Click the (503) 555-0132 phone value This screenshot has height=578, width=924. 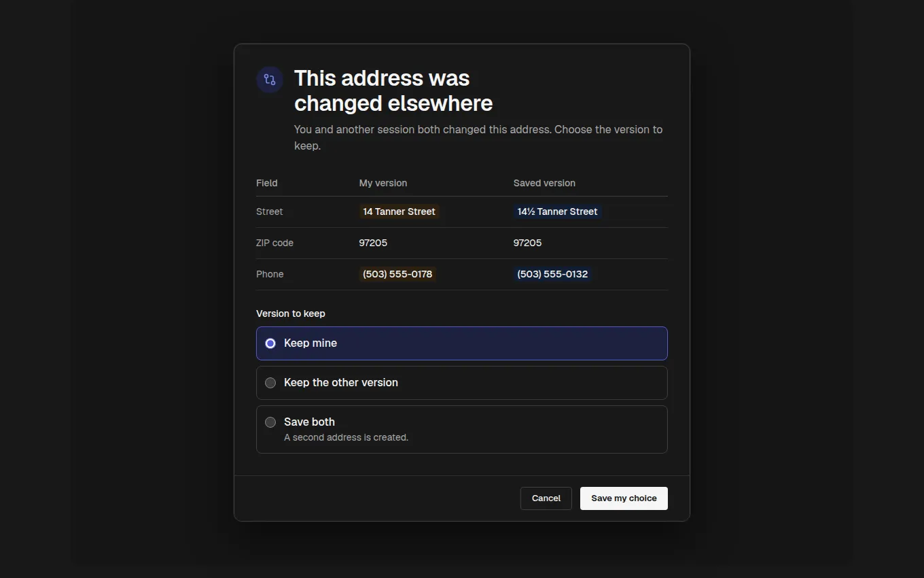point(552,274)
